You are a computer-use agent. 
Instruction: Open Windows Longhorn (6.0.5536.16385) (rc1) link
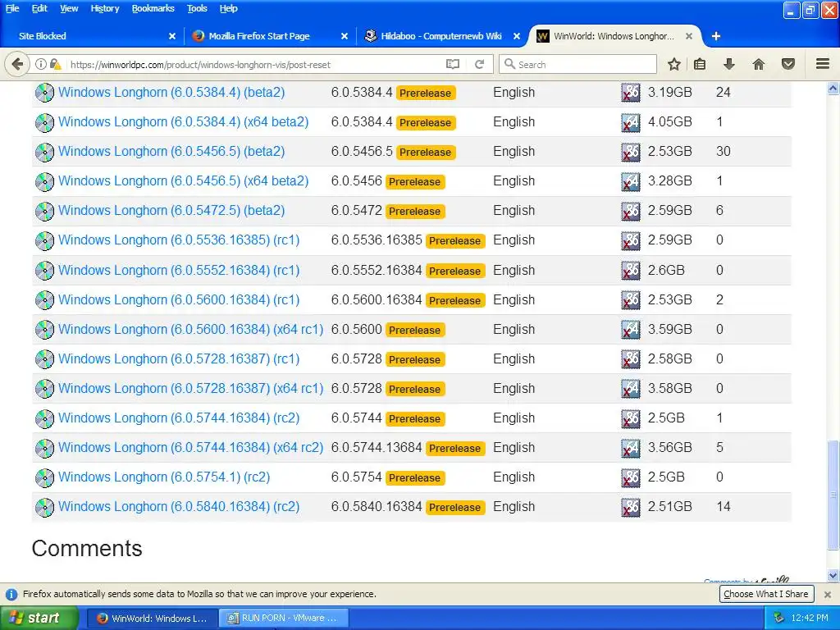click(x=179, y=240)
